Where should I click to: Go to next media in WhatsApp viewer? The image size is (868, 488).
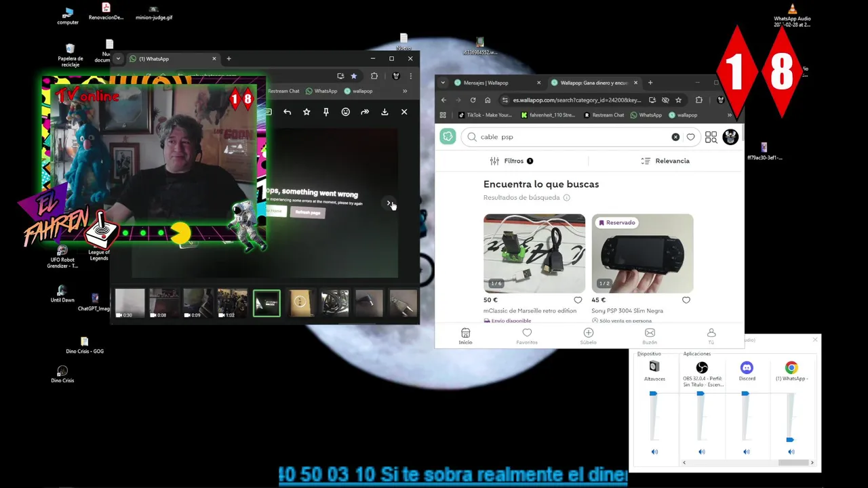coord(389,203)
